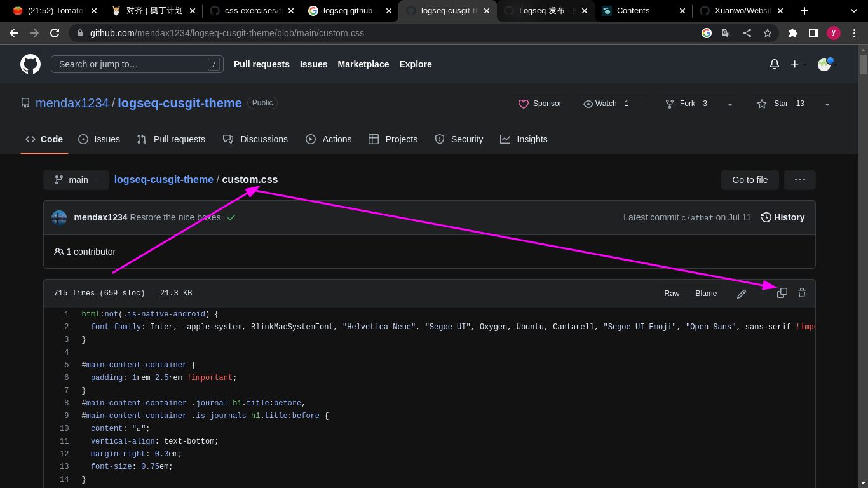868x488 pixels.
Task: Open the GitHub homepage via Octocat logo
Action: tap(31, 64)
